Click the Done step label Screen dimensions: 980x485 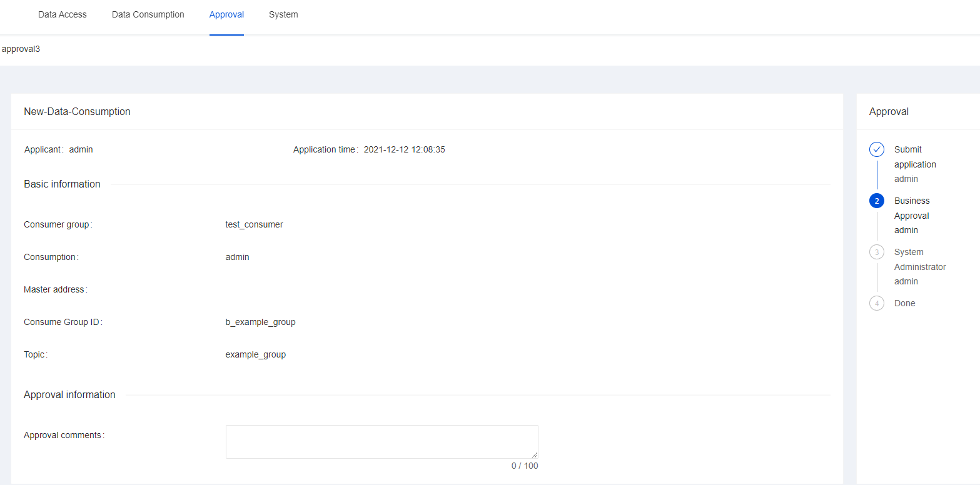pos(904,303)
